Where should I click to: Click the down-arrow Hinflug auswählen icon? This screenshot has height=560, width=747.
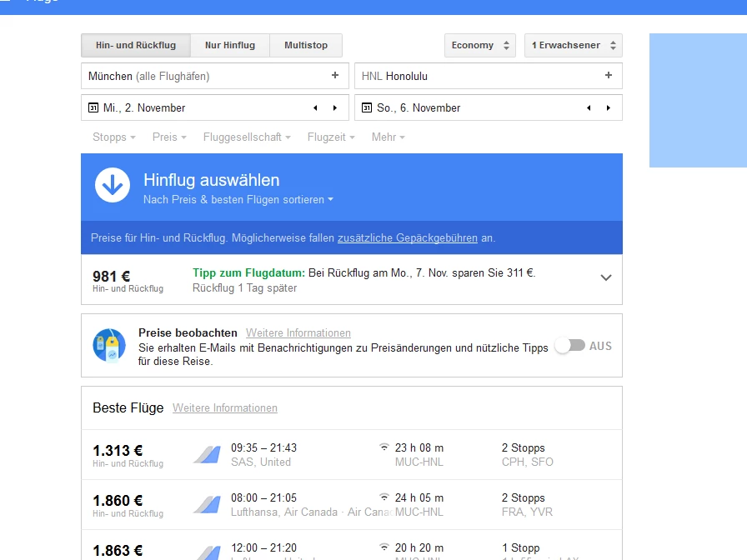tap(113, 185)
